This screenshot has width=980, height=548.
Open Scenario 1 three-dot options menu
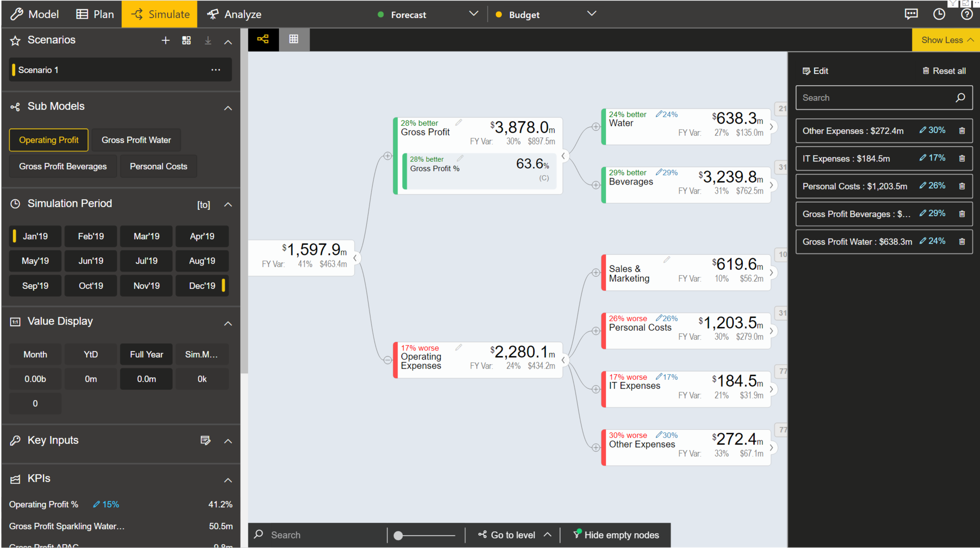[x=216, y=70]
